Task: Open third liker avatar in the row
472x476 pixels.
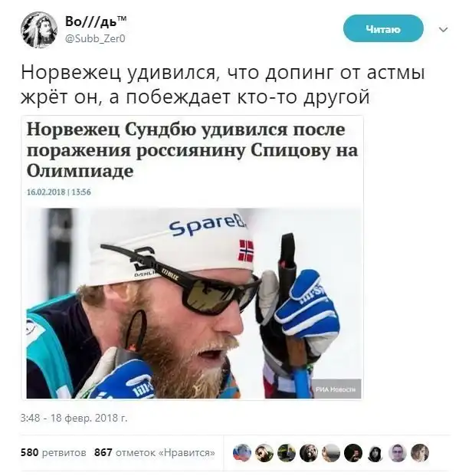Action: coord(287,453)
